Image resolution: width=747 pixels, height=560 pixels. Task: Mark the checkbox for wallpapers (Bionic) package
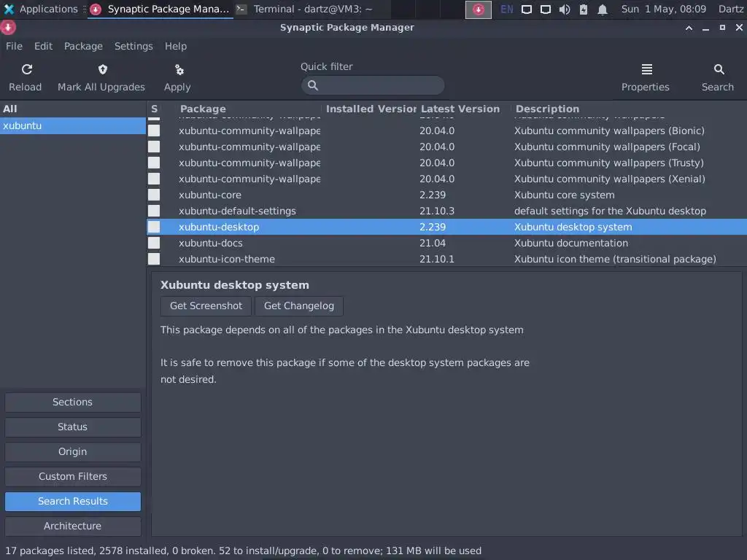(154, 131)
